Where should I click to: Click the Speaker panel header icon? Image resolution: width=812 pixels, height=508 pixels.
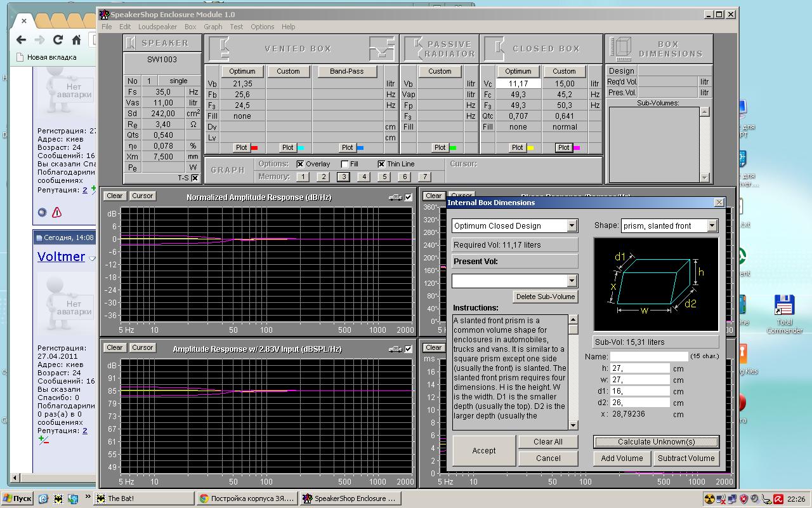131,43
